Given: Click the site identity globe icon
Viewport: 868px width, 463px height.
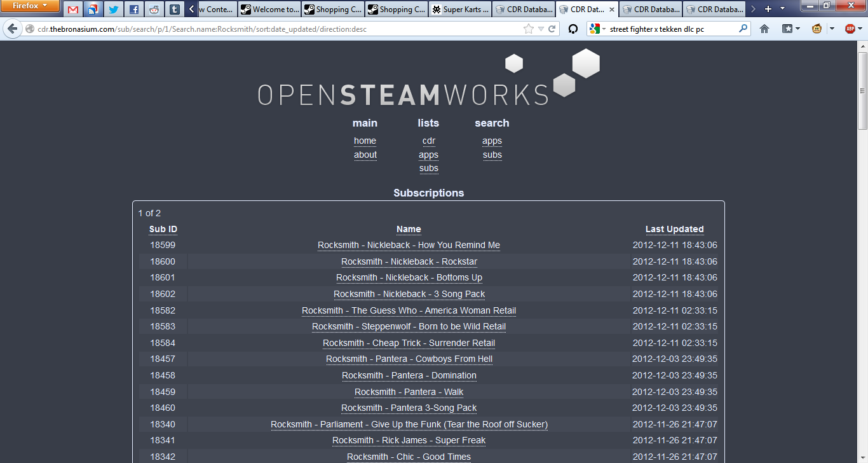Looking at the screenshot, I should pyautogui.click(x=30, y=29).
